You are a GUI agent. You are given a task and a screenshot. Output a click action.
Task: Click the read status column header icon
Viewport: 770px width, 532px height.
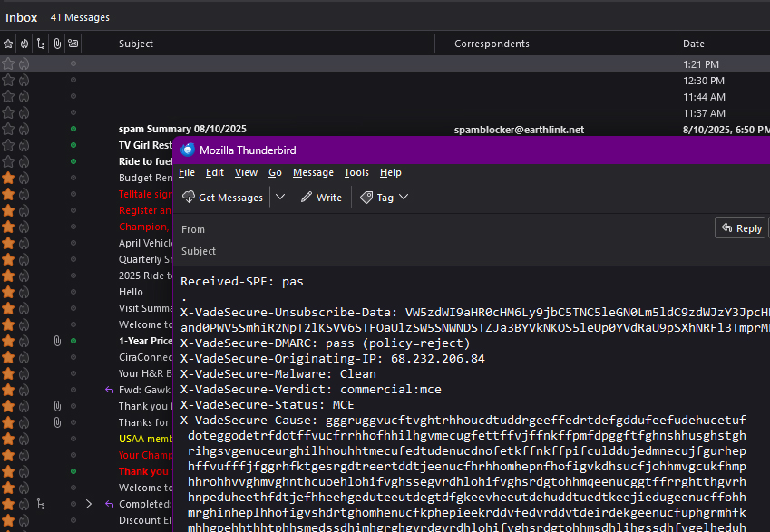point(73,44)
